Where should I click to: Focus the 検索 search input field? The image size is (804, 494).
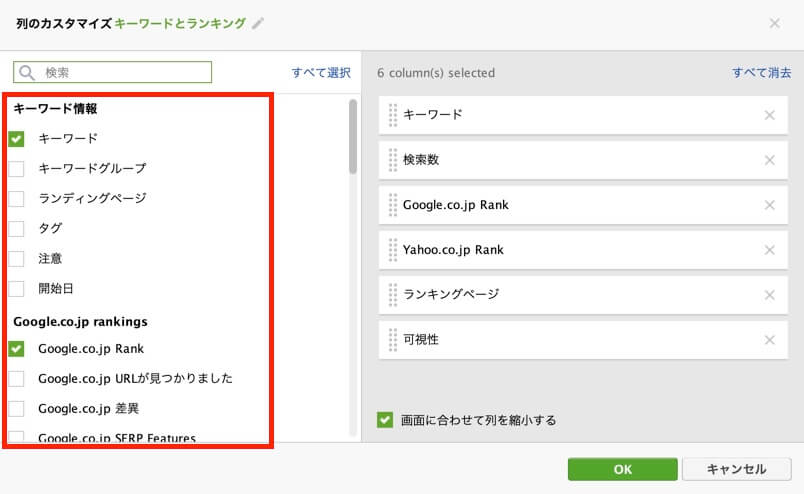tap(112, 72)
